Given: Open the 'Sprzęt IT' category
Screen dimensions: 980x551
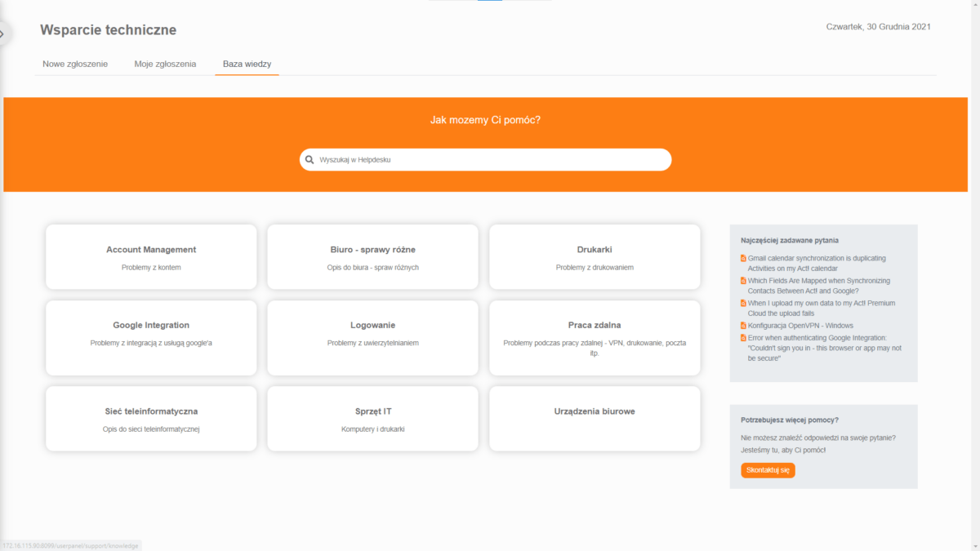Looking at the screenshot, I should pyautogui.click(x=372, y=418).
